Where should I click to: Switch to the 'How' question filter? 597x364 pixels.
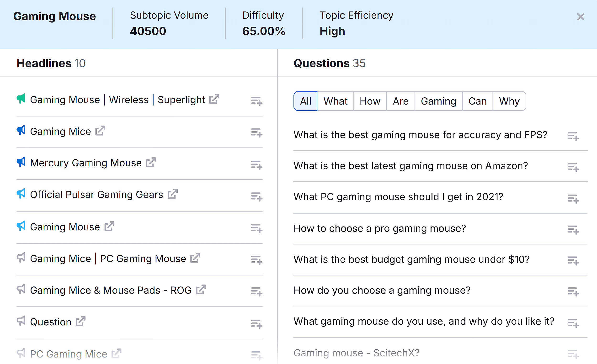click(x=370, y=101)
